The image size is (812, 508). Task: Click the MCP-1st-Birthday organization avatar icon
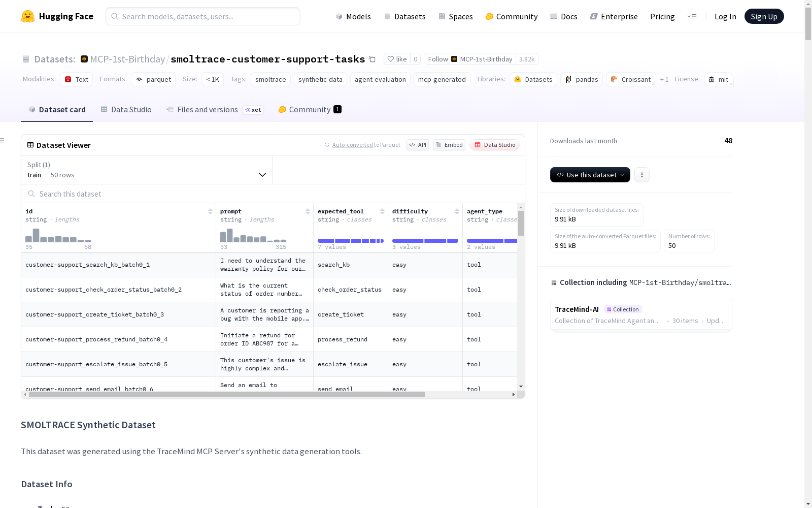pos(84,59)
